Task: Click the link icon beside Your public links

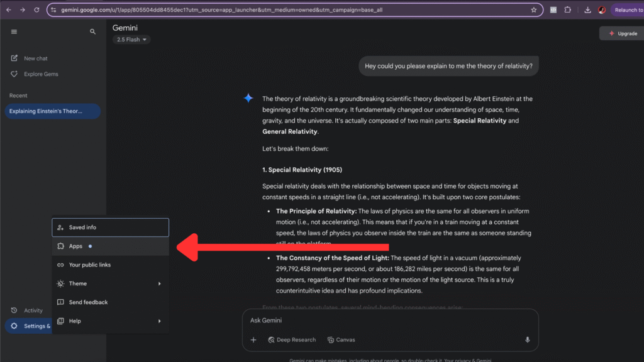Action: point(60,265)
